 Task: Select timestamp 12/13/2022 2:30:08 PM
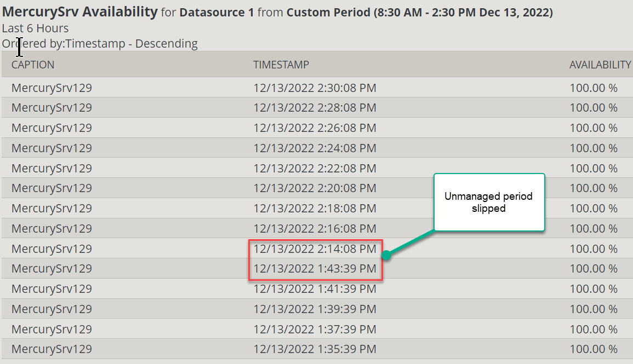pos(315,88)
